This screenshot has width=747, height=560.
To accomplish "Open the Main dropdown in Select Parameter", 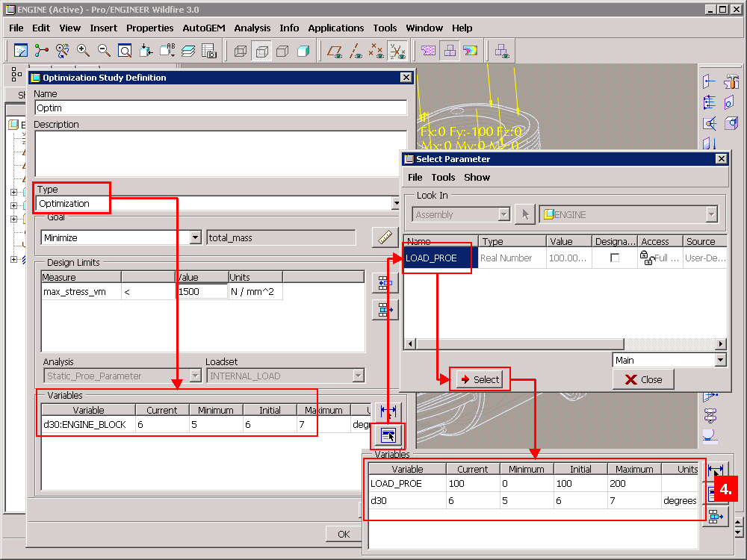I will (720, 360).
